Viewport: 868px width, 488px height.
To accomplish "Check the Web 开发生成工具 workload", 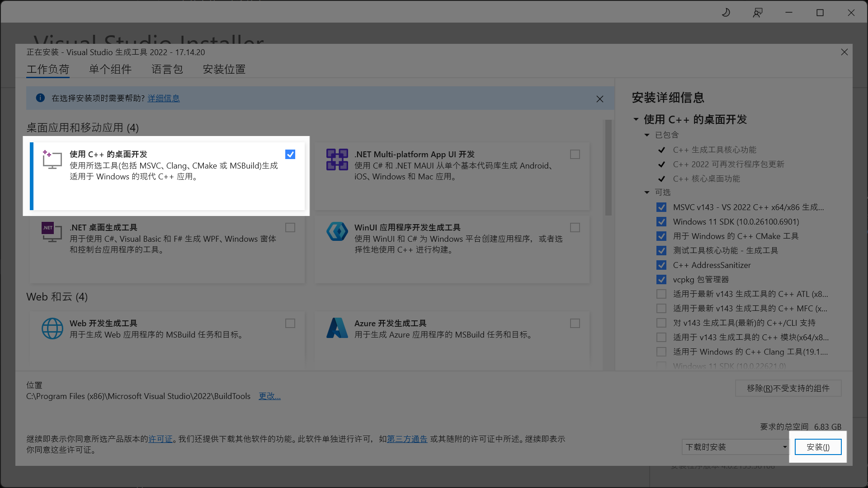I will pos(290,324).
